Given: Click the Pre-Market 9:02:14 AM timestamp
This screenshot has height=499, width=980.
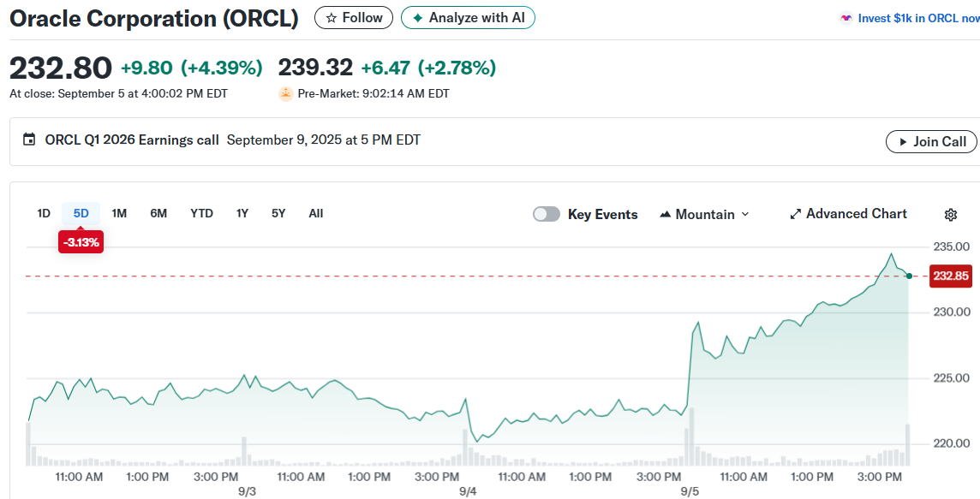Looking at the screenshot, I should (x=373, y=93).
